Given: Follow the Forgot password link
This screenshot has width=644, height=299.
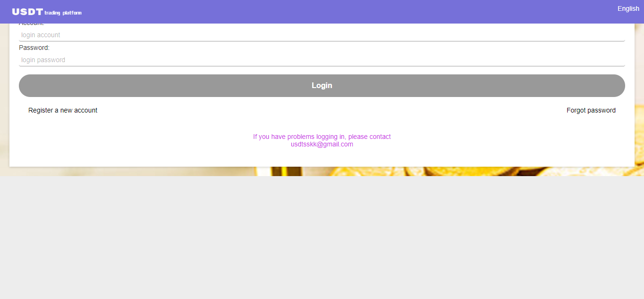Looking at the screenshot, I should pos(591,110).
